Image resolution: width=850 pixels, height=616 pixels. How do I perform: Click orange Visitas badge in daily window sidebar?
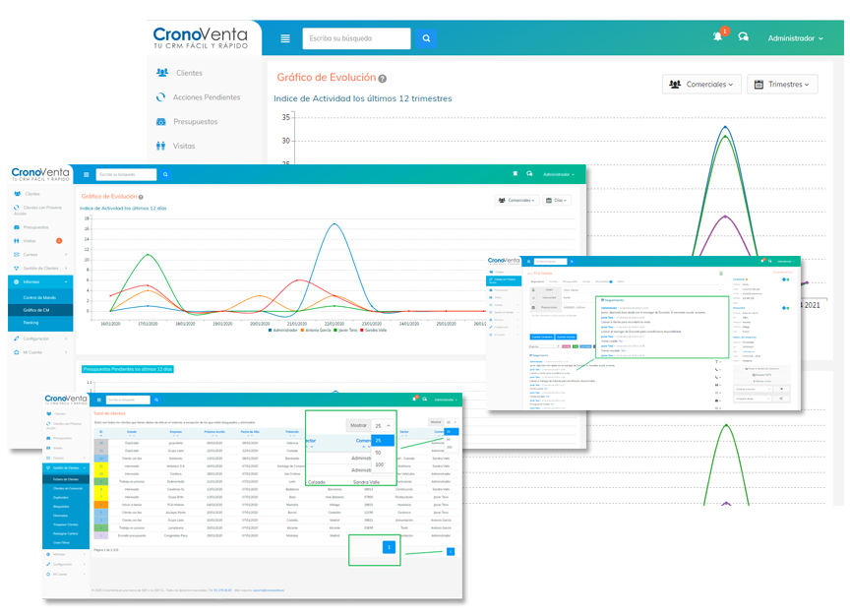59,241
